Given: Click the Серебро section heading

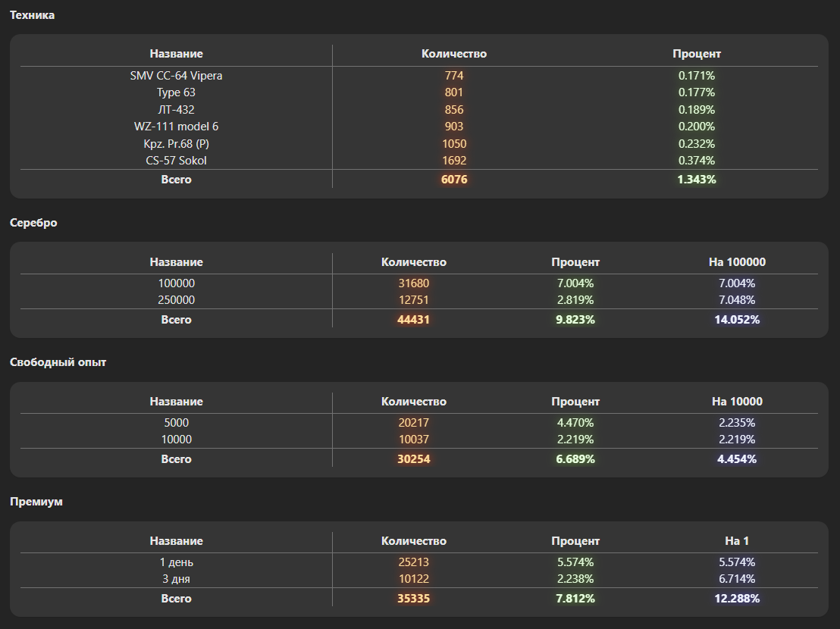Looking at the screenshot, I should pos(33,223).
